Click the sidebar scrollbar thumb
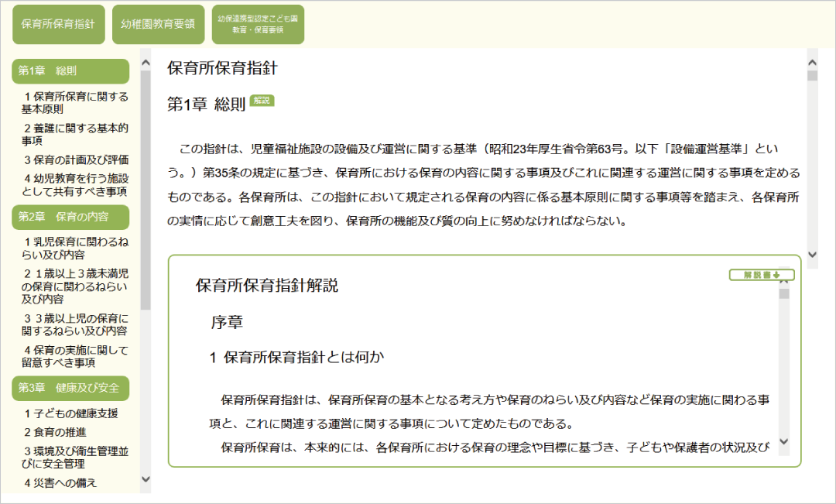The image size is (836, 504). click(146, 190)
